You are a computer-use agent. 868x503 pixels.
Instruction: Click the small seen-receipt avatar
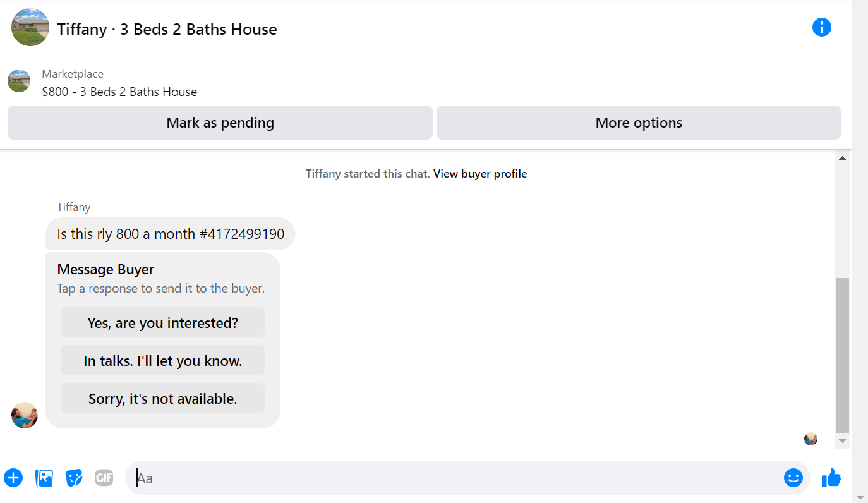click(811, 439)
